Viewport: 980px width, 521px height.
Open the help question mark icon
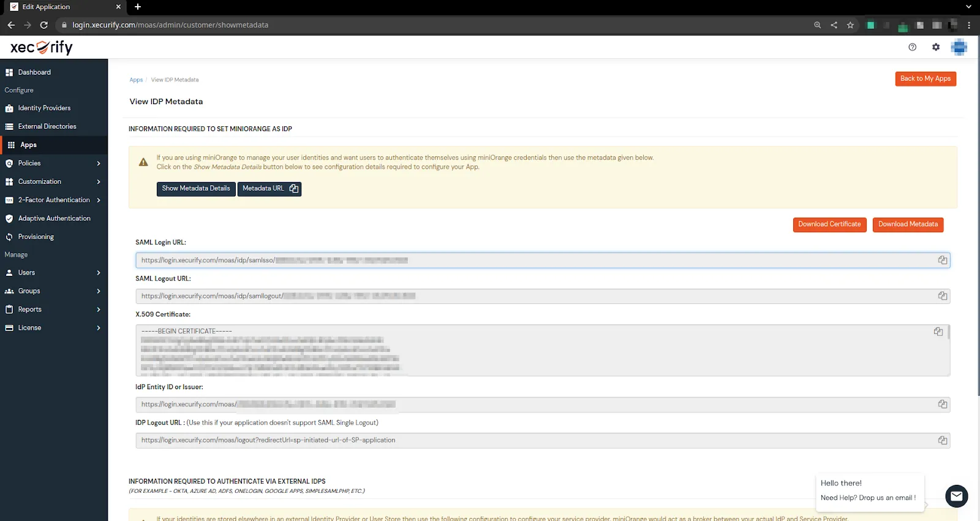913,47
